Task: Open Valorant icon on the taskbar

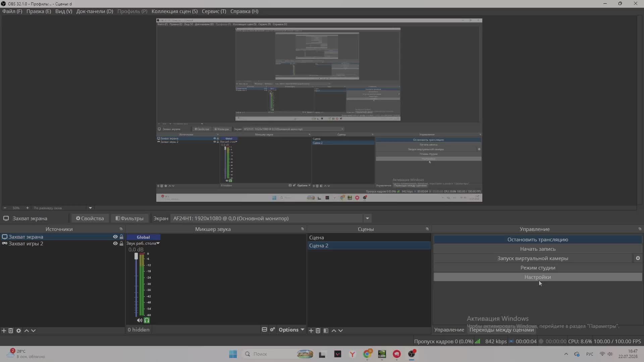Action: coord(338,354)
